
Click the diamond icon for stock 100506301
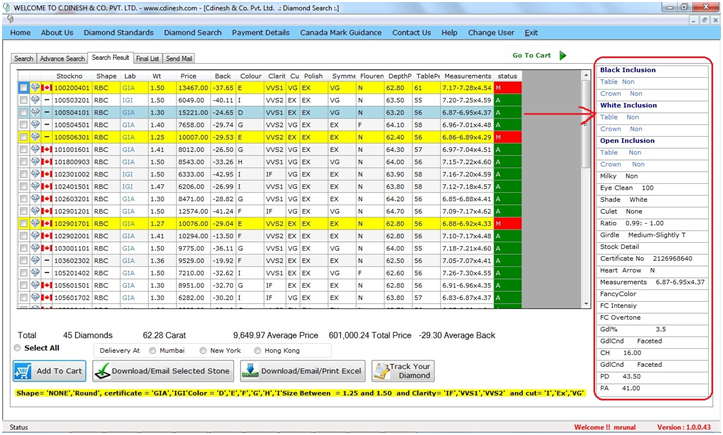pos(35,137)
